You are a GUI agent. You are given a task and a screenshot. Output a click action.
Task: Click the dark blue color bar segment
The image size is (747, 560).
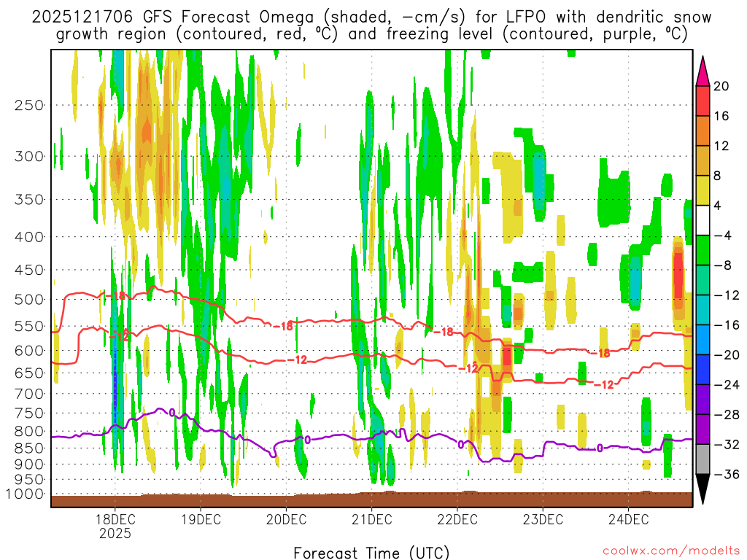click(x=703, y=370)
